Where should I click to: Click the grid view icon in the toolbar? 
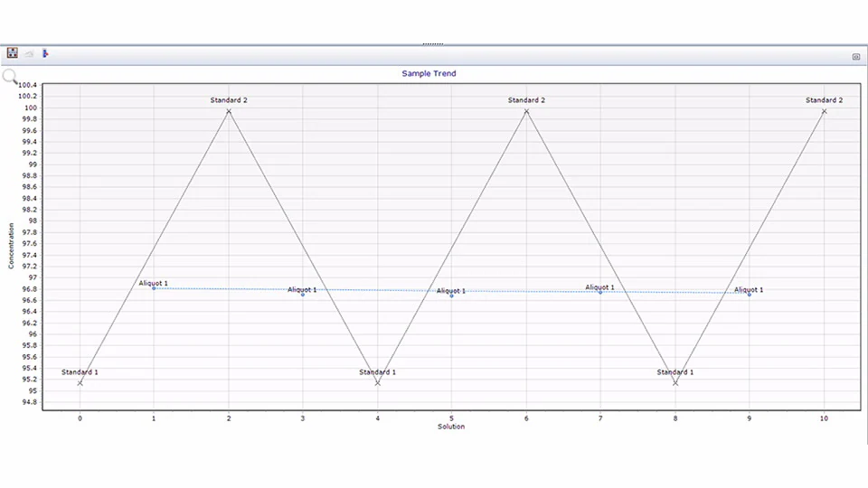[13, 53]
